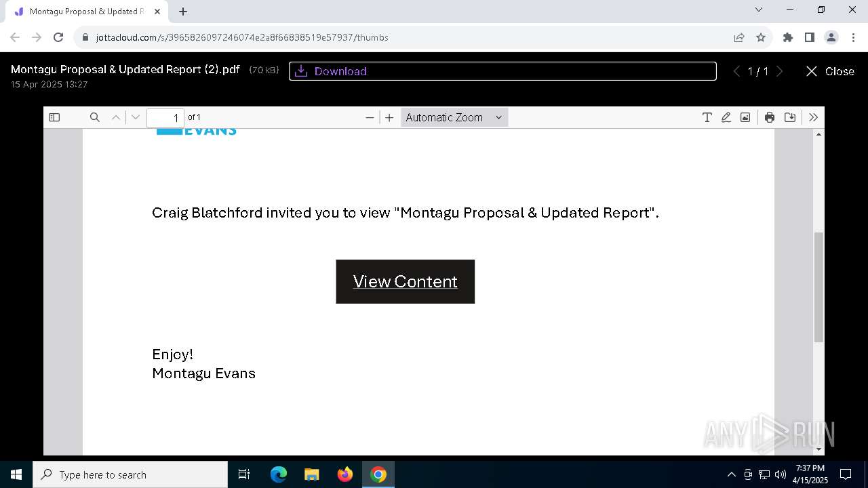Bookmark this page with star icon
The width and height of the screenshot is (868, 488).
click(x=761, y=37)
